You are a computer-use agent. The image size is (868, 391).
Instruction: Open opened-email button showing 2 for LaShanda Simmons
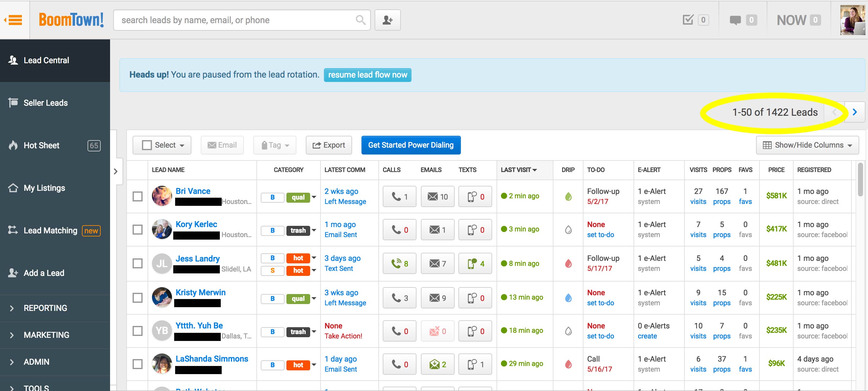coord(437,364)
